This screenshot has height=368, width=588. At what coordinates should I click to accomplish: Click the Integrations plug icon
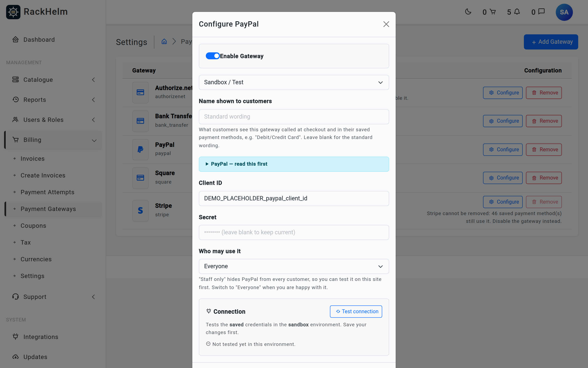click(16, 337)
